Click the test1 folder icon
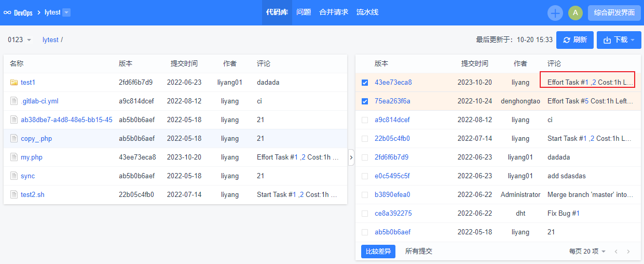The width and height of the screenshot is (644, 264). pos(14,83)
